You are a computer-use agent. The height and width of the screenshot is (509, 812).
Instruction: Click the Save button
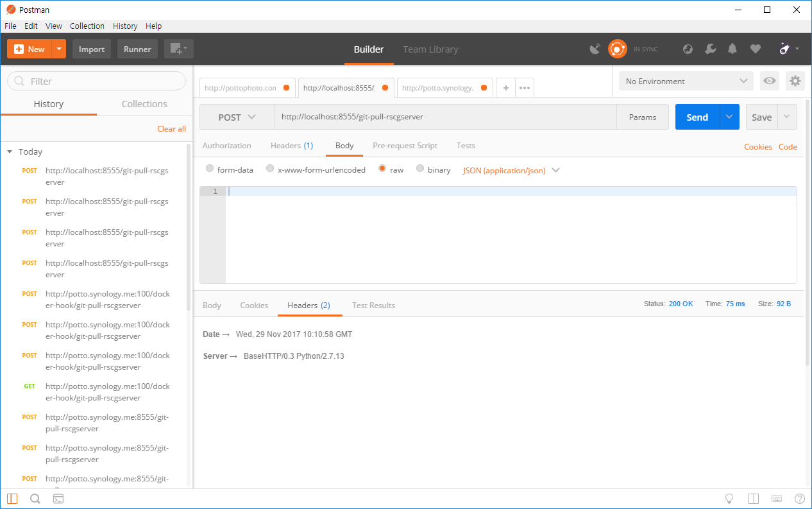761,117
